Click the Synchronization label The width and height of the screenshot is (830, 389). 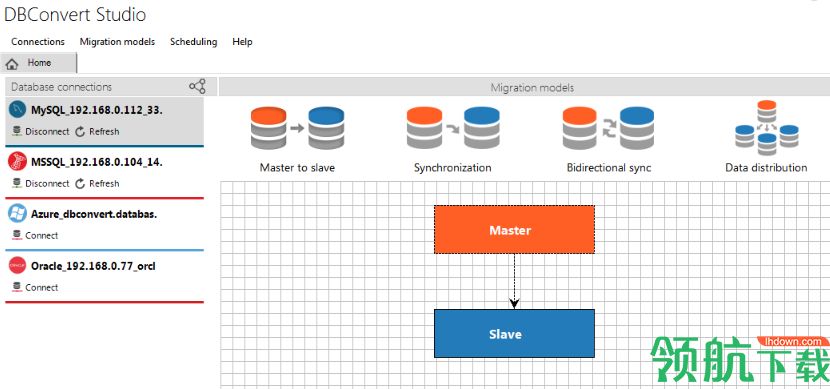tap(453, 168)
